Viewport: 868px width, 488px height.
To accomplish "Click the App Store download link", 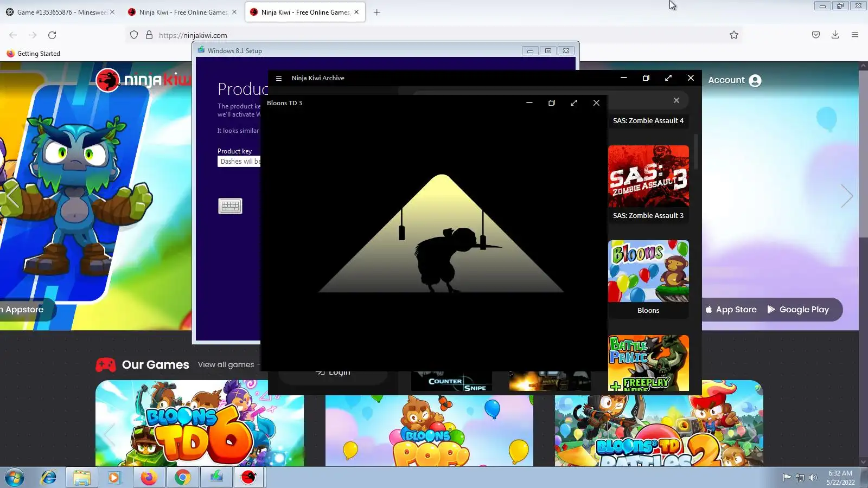I will (x=731, y=310).
